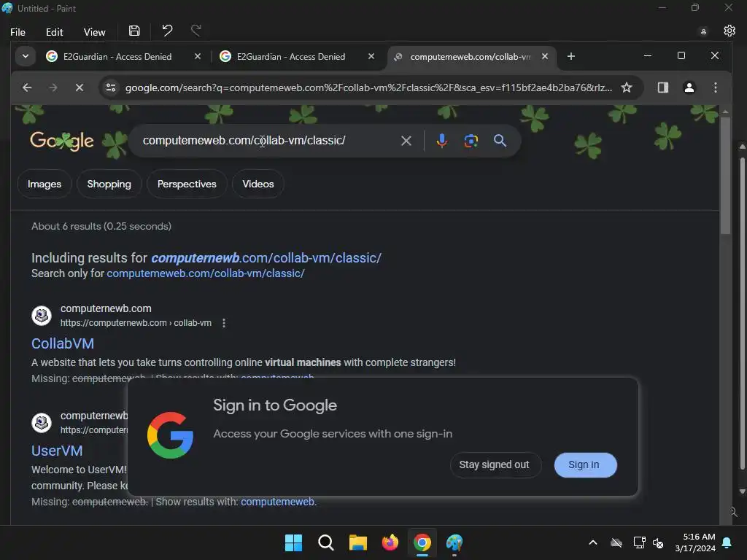747x560 pixels.
Task: Open the UserVM result
Action: click(x=57, y=451)
